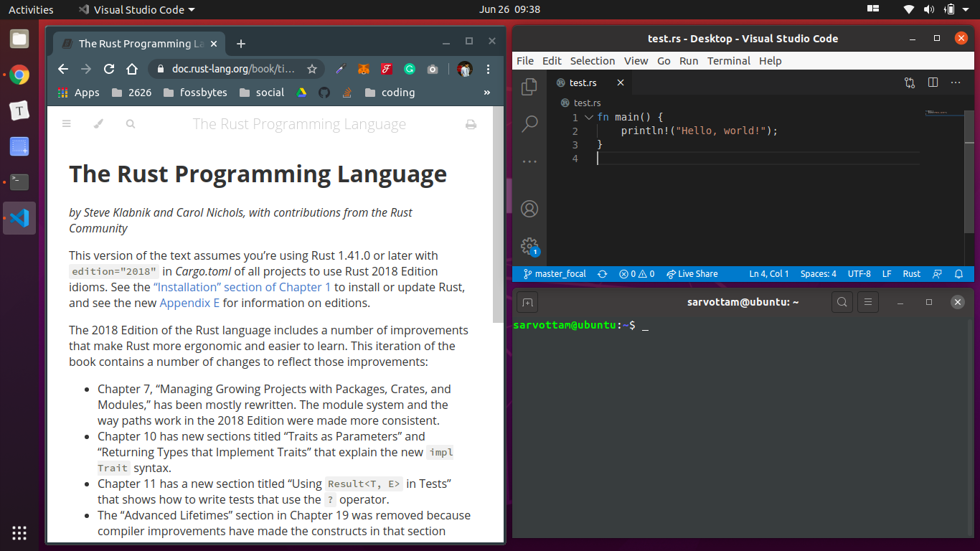The width and height of the screenshot is (980, 551).
Task: Open the Accounts icon in VS Code
Action: point(529,209)
